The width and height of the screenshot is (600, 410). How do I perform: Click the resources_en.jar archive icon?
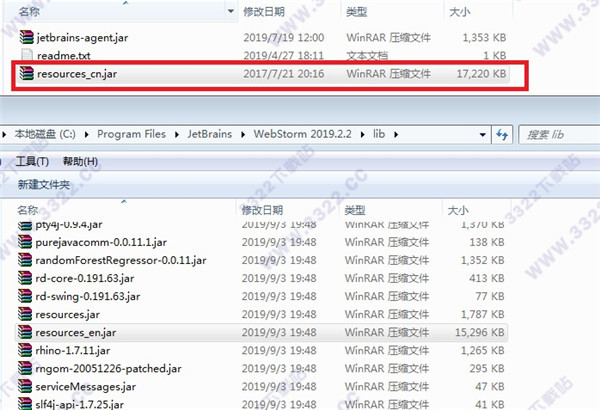click(25, 332)
